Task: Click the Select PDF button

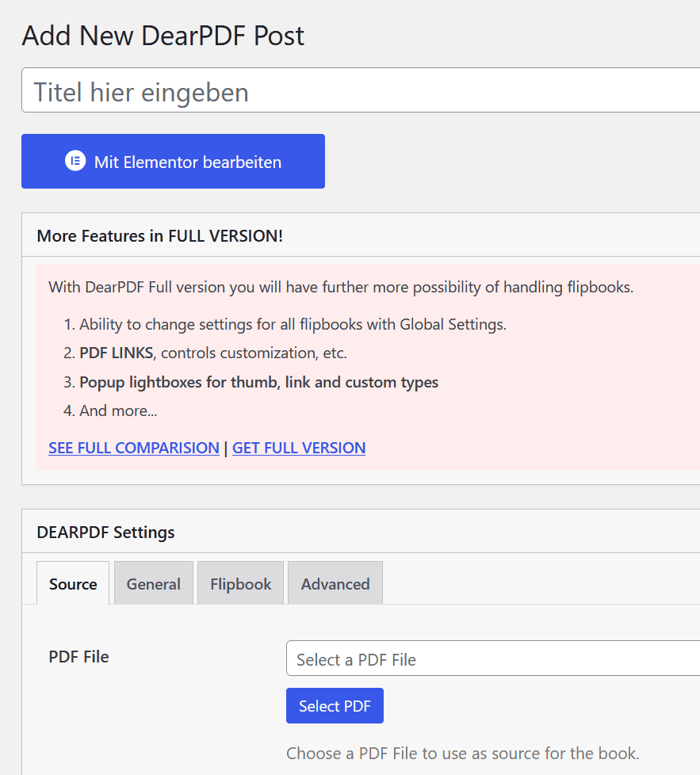Action: 335,706
